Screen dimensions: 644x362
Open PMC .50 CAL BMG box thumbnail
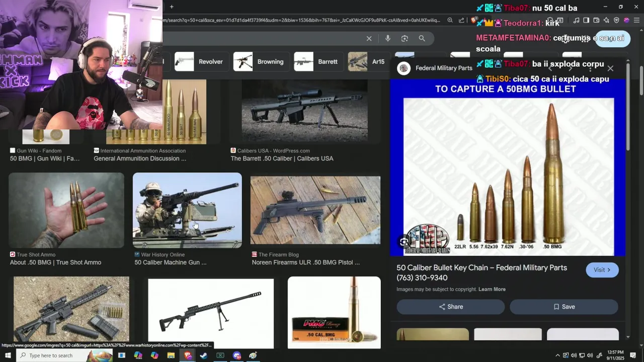[x=334, y=312]
